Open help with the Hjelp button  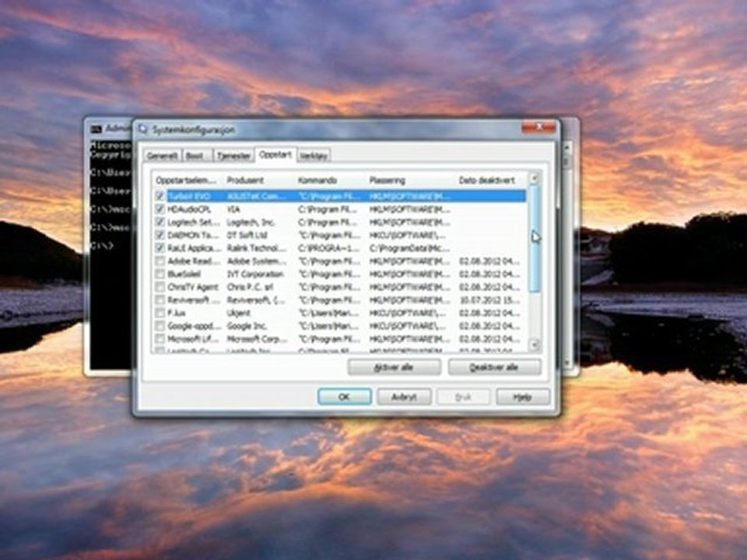pyautogui.click(x=523, y=397)
